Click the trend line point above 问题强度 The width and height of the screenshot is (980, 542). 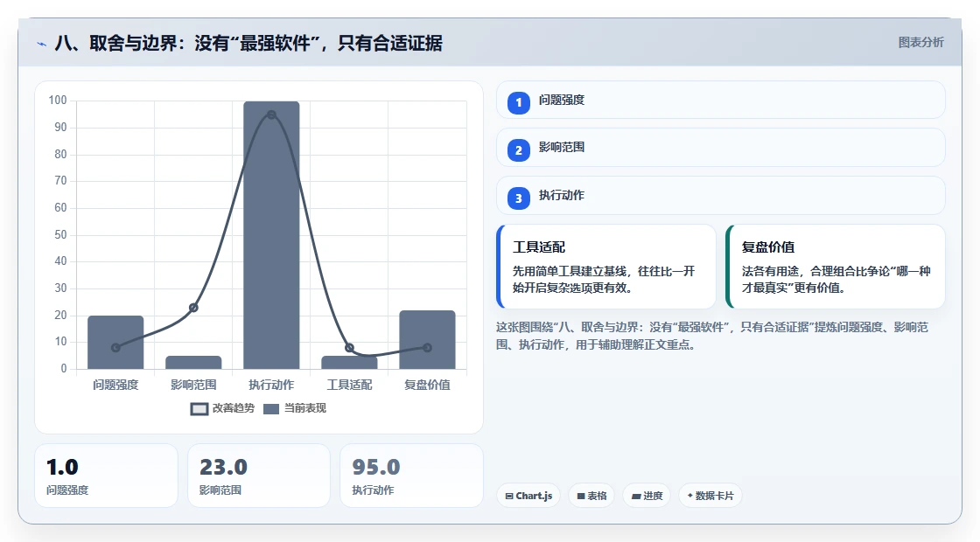point(115,348)
